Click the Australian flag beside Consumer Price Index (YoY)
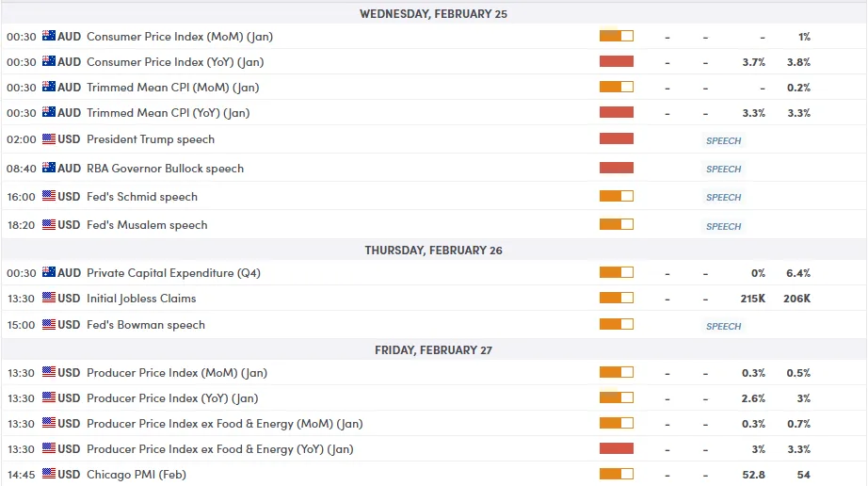The height and width of the screenshot is (486, 868). pyautogui.click(x=49, y=62)
